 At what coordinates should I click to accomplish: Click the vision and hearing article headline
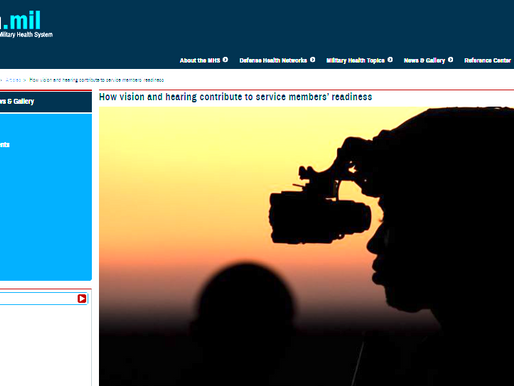[x=235, y=97]
